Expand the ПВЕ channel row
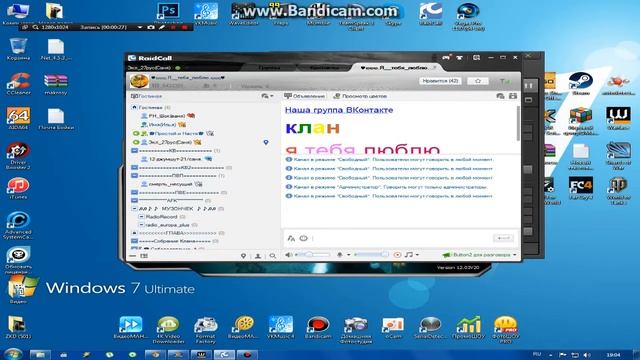 [134, 192]
